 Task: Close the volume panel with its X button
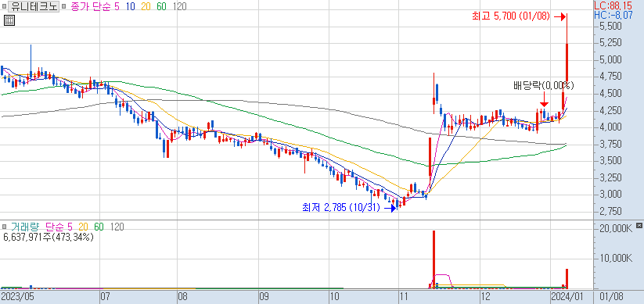tap(639, 226)
